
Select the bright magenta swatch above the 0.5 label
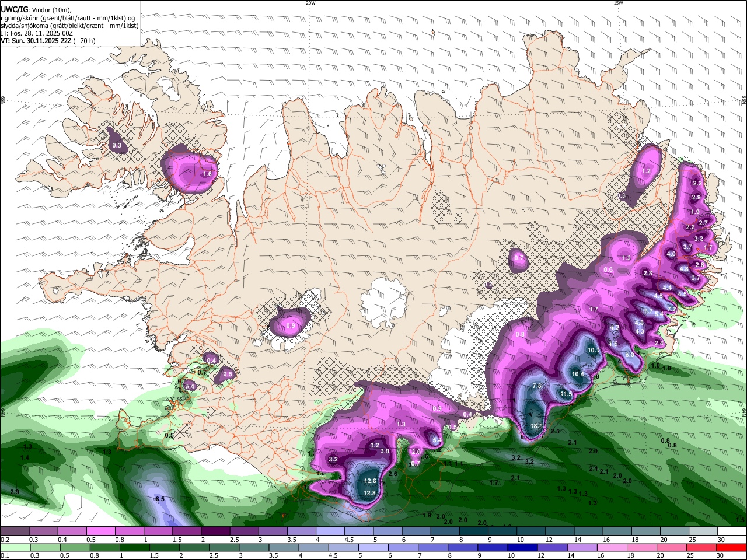coord(100,531)
